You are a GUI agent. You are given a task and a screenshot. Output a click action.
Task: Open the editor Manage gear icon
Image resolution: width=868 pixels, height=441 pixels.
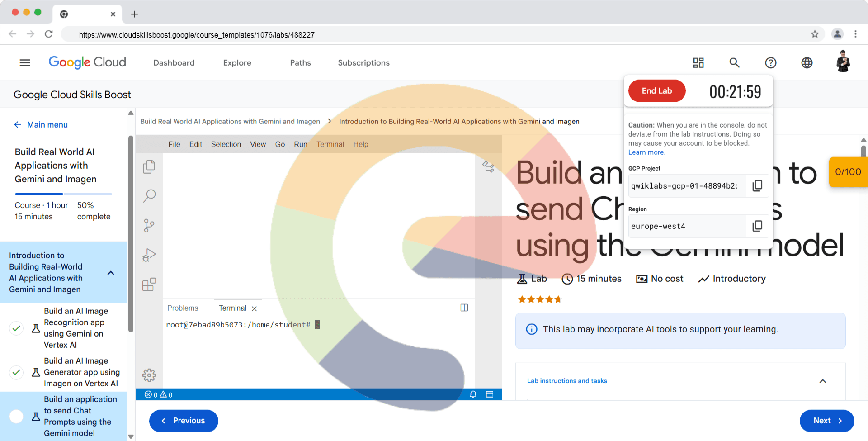[x=149, y=375]
